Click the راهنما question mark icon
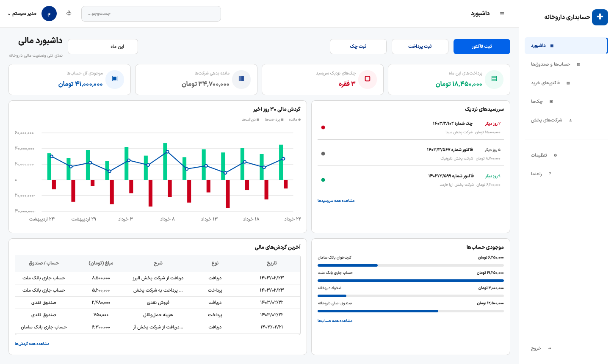614x364 pixels. 550,174
